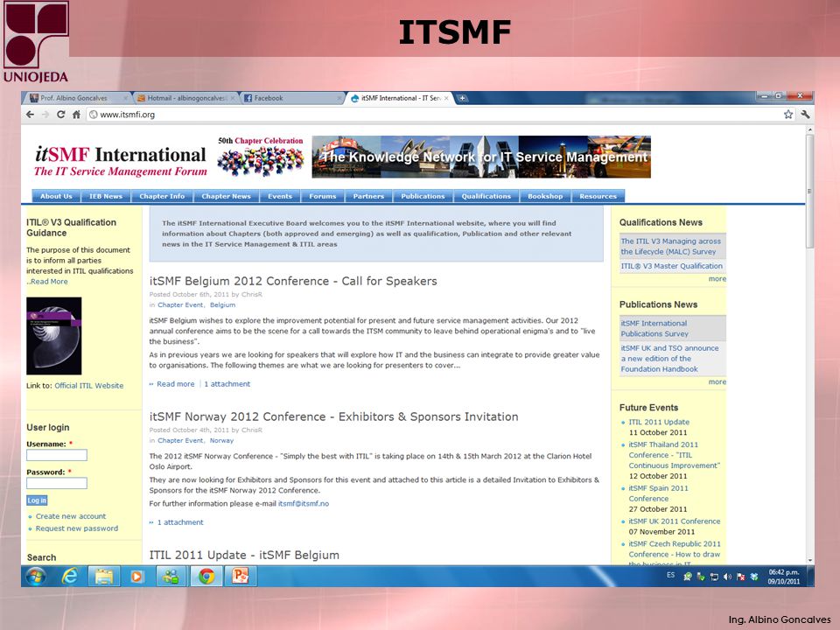Open the Resources menu
This screenshot has width=840, height=630.
click(x=598, y=196)
